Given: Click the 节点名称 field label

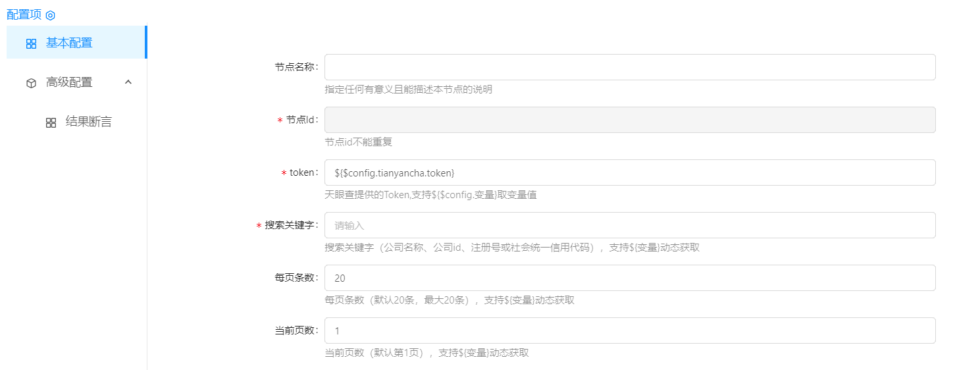Looking at the screenshot, I should pos(296,67).
